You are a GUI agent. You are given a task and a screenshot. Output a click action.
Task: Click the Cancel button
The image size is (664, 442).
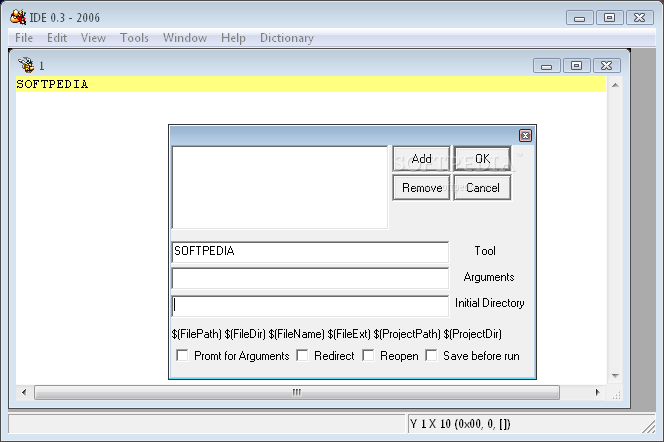[x=482, y=188]
